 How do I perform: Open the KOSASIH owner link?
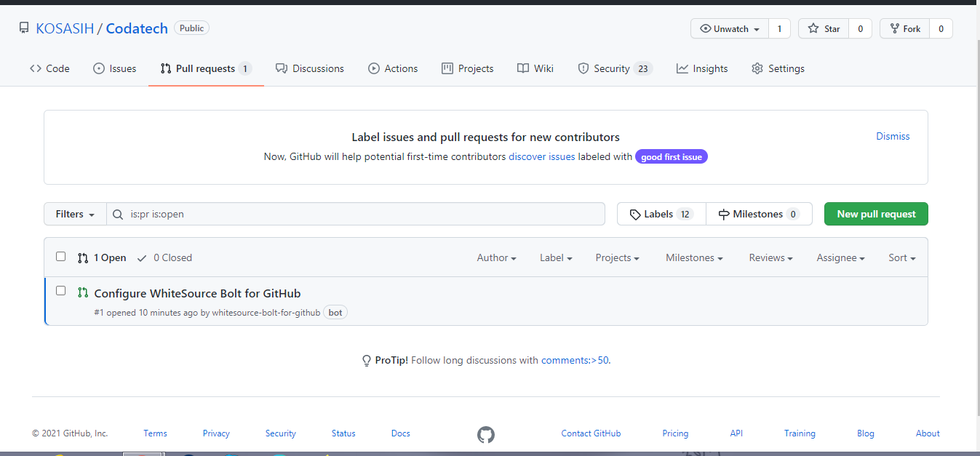pyautogui.click(x=65, y=28)
